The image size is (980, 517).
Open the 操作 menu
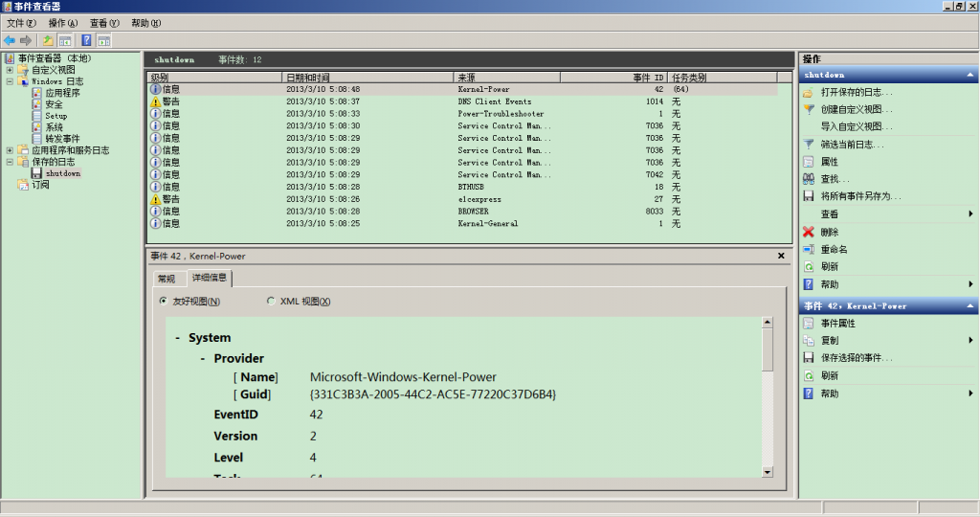[63, 23]
